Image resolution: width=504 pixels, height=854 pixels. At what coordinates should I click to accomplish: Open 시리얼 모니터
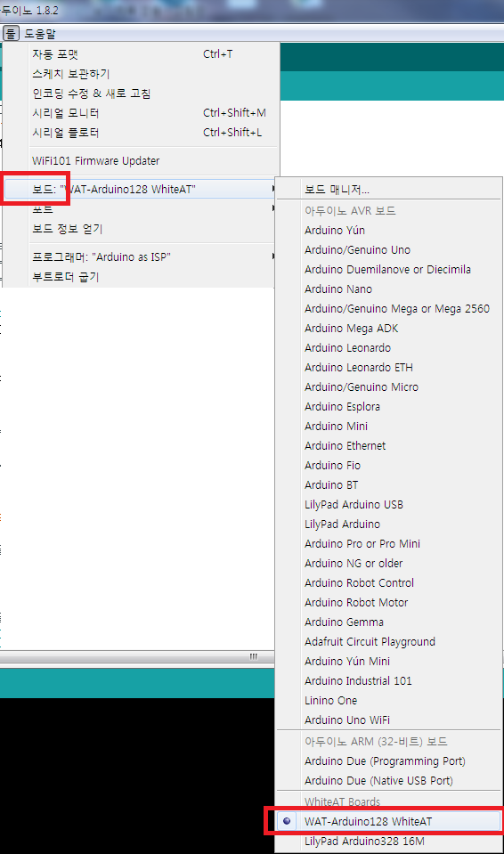click(141, 113)
